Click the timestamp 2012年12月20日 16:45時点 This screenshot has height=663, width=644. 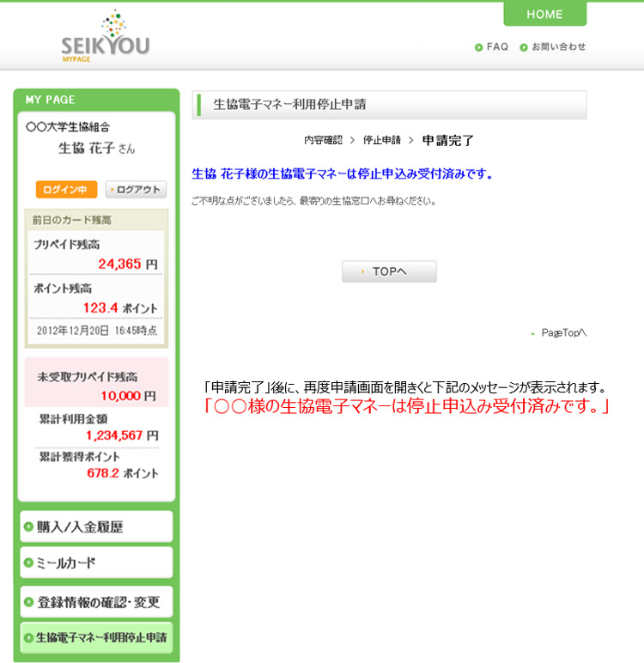click(97, 331)
